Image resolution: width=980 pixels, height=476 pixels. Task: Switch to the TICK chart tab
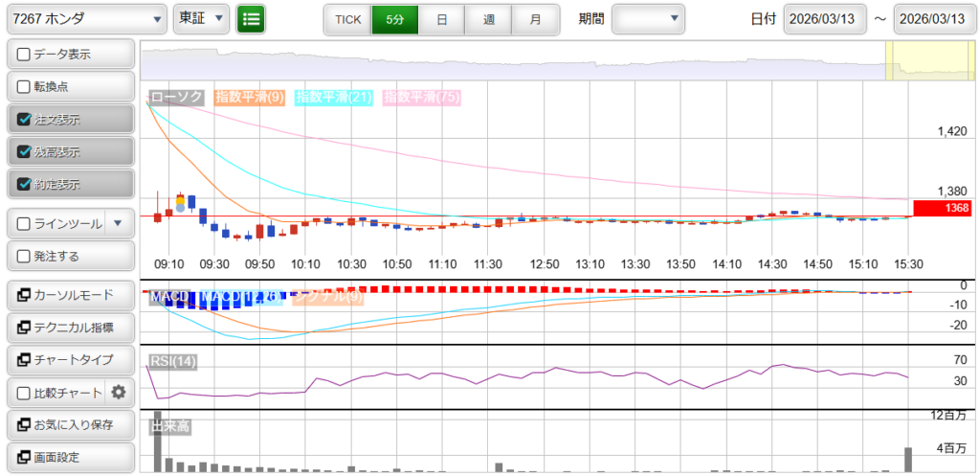(347, 19)
